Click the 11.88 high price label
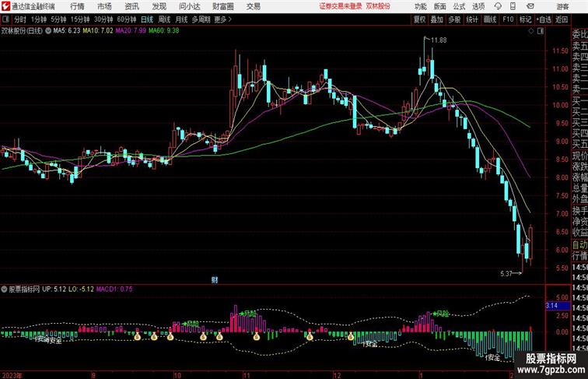The height and width of the screenshot is (379, 588). coord(439,40)
